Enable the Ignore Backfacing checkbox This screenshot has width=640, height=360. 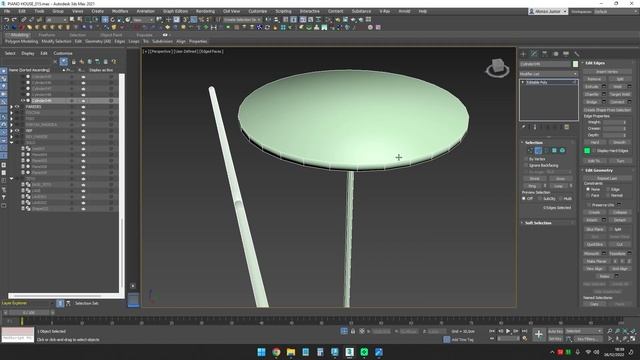tap(526, 165)
